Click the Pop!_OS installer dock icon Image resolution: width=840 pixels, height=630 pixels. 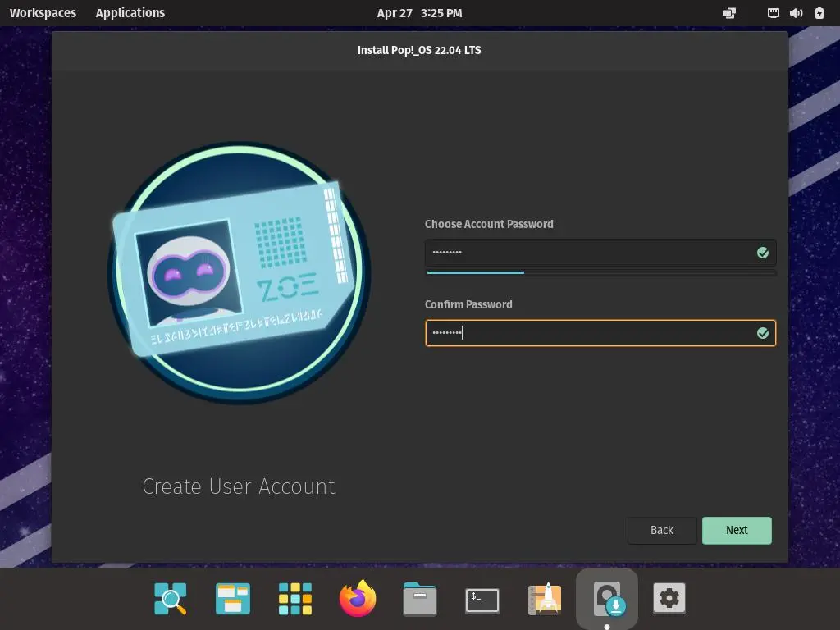[607, 599]
